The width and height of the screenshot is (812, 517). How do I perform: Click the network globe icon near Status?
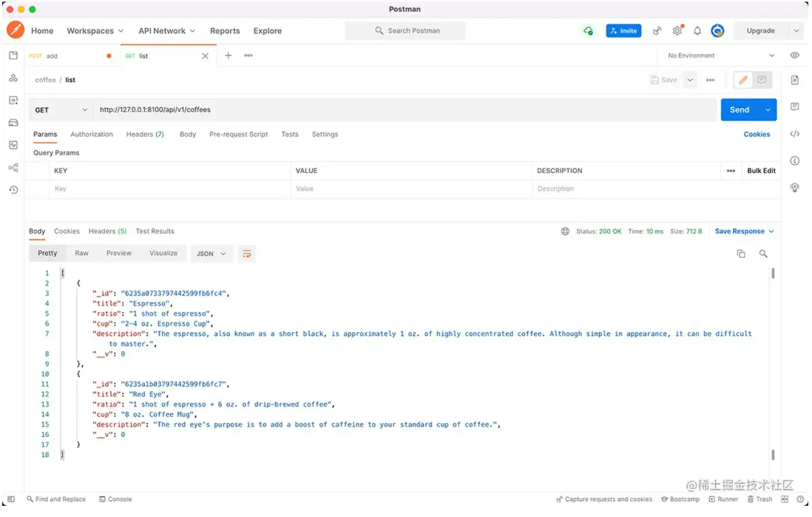point(565,232)
